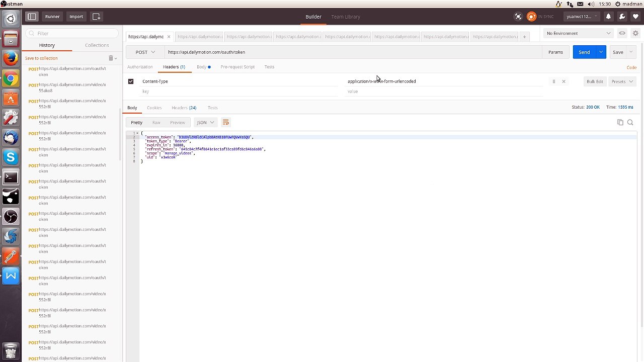The width and height of the screenshot is (644, 362).
Task: Click the heart icon in the header
Action: coord(635,17)
